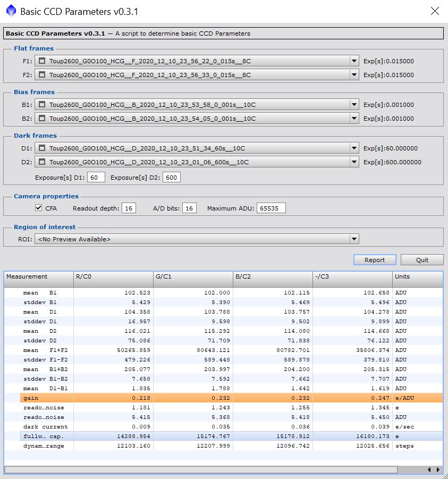Click the image icon in the F1 flat frame field
Viewport: 448px width, 479px height.
point(42,61)
